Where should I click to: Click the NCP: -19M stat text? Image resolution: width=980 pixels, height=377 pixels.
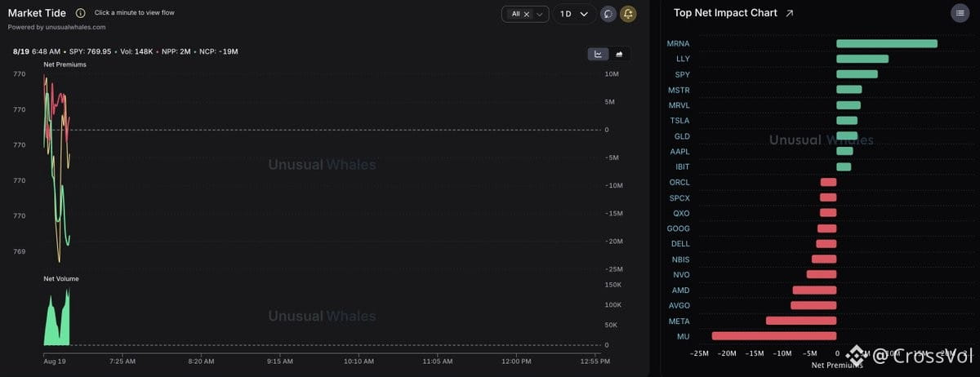pyautogui.click(x=219, y=51)
